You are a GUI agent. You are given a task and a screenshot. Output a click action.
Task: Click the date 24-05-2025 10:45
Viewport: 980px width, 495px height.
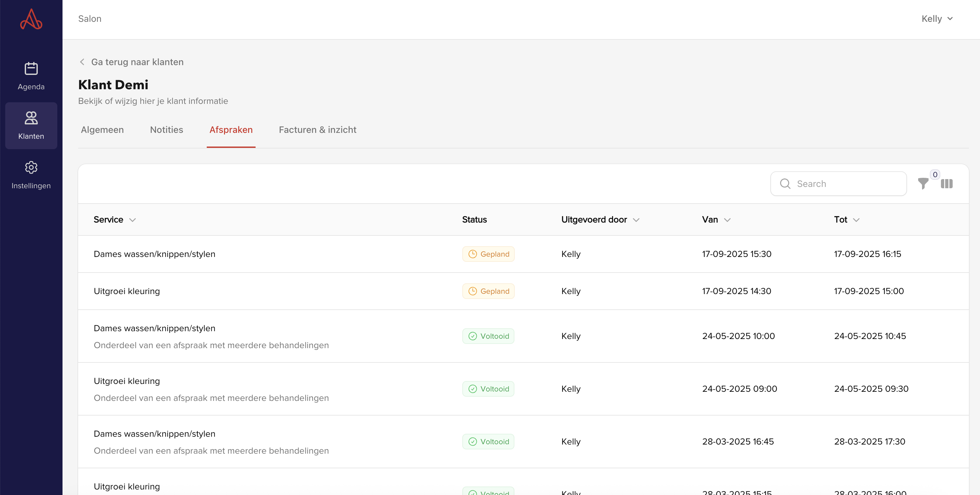870,336
